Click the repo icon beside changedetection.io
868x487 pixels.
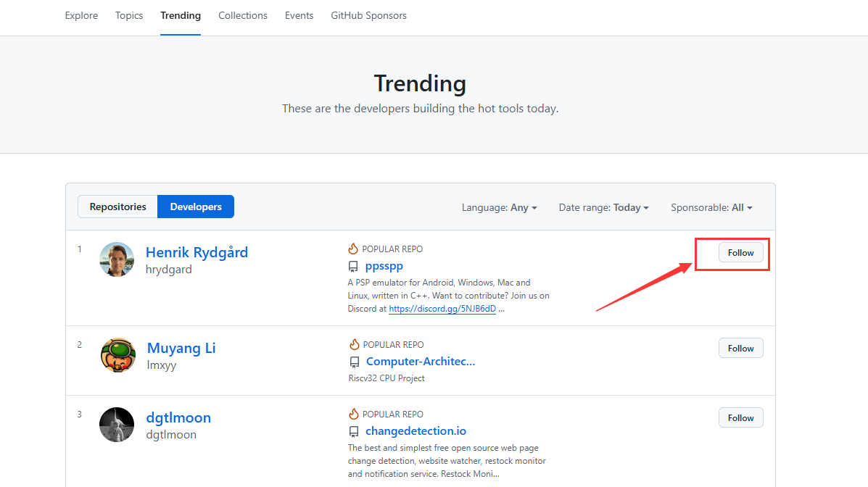click(x=354, y=432)
